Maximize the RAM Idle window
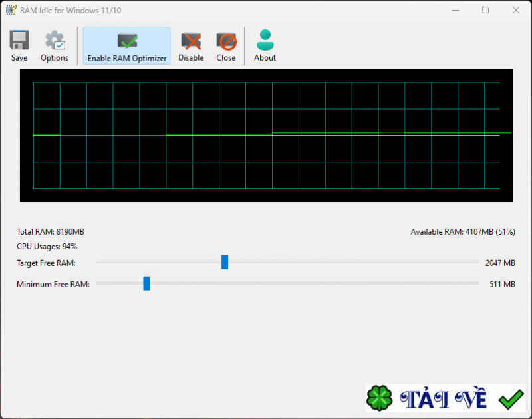This screenshot has width=532, height=419. click(x=485, y=10)
